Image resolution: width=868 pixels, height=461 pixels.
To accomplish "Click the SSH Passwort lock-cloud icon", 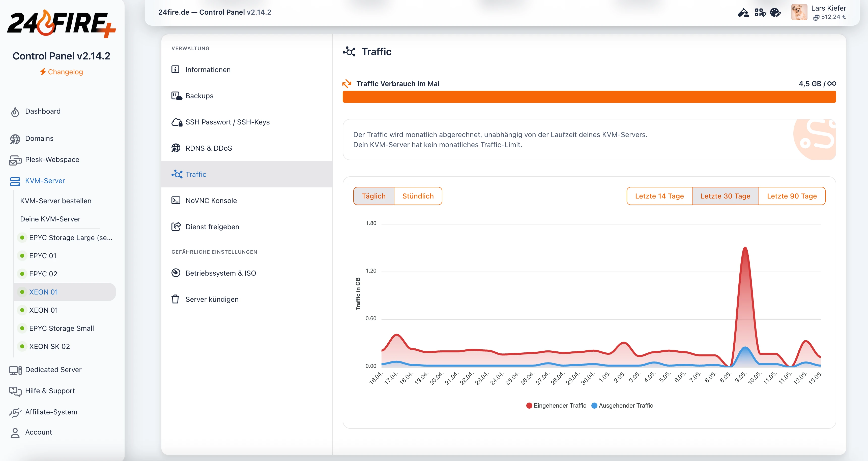I will tap(177, 122).
